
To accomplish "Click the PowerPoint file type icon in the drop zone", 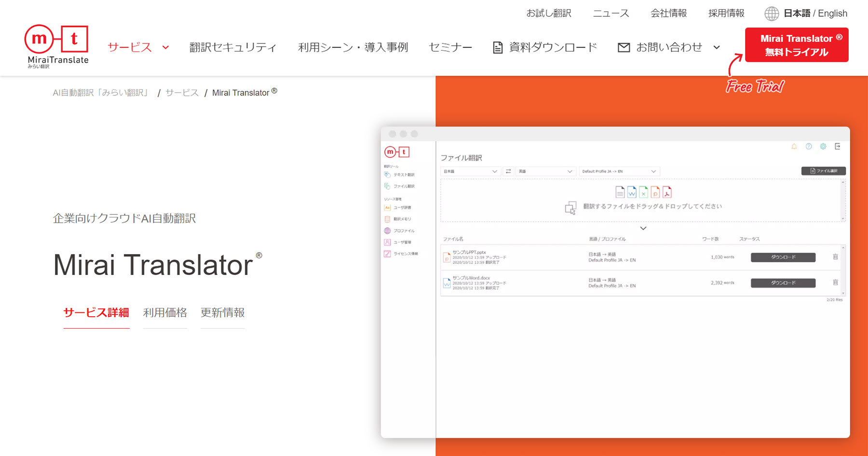I will 655,192.
